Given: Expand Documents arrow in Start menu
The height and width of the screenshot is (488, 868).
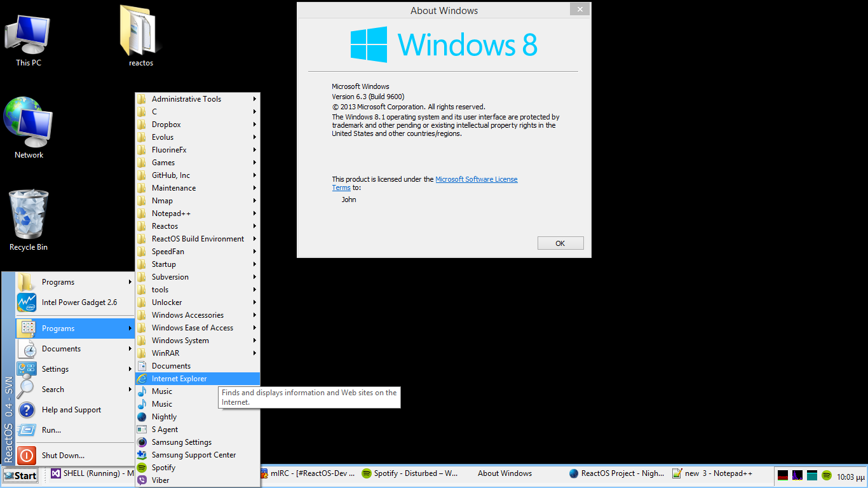Looking at the screenshot, I should click(130, 349).
